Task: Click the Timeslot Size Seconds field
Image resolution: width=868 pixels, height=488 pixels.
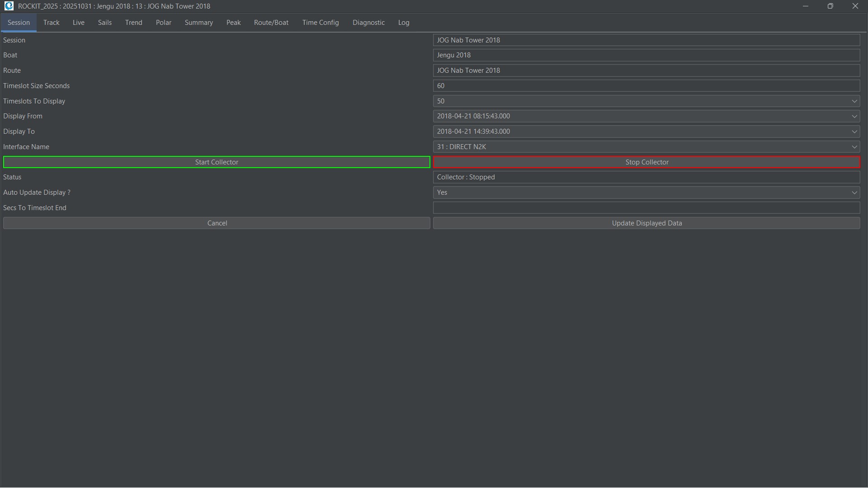Action: [x=646, y=86]
